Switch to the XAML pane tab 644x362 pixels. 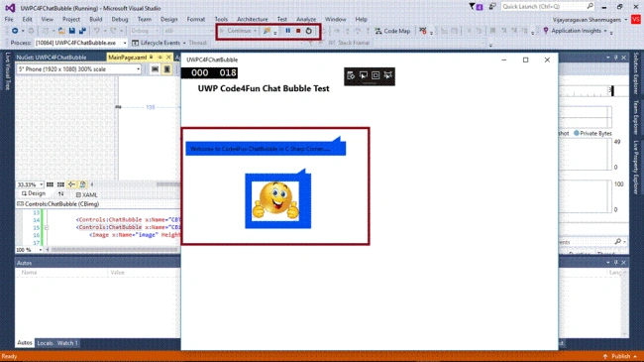pos(86,194)
